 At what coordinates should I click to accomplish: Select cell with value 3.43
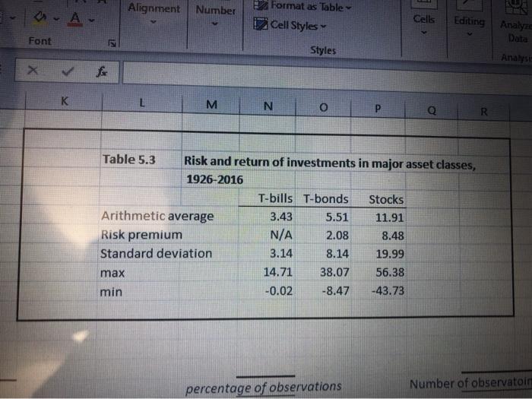coord(268,217)
